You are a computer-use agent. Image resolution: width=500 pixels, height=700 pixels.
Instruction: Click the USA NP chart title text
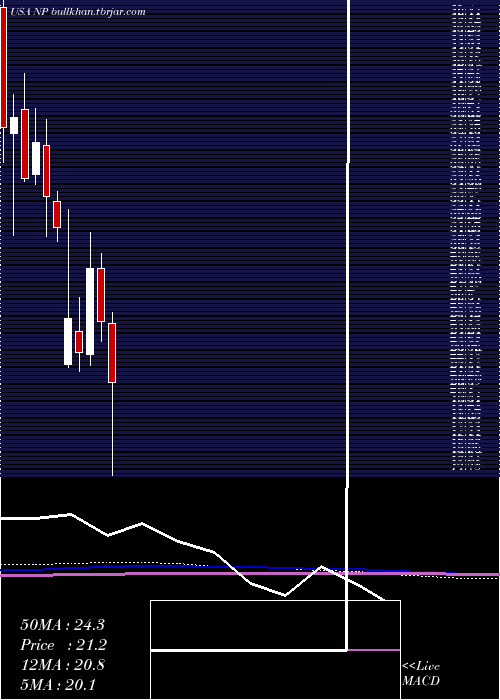pos(77,12)
